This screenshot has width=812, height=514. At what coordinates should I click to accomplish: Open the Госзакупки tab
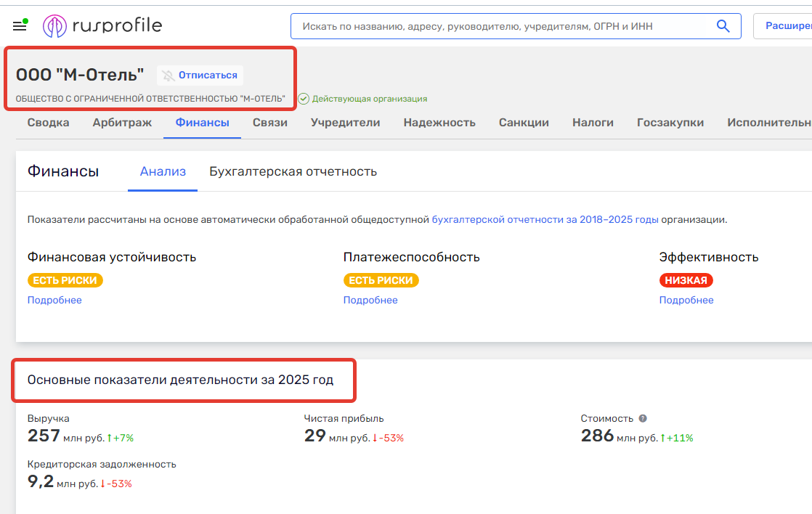click(670, 123)
